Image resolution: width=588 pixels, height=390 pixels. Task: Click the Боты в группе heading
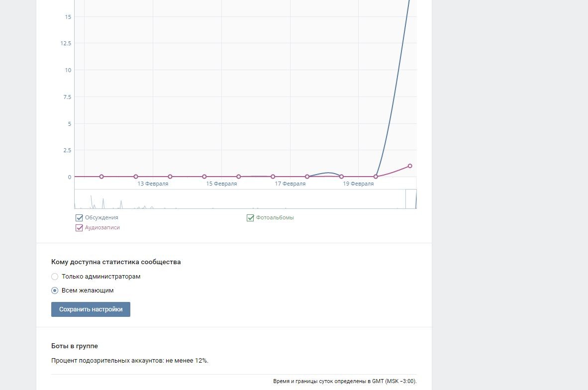point(75,346)
